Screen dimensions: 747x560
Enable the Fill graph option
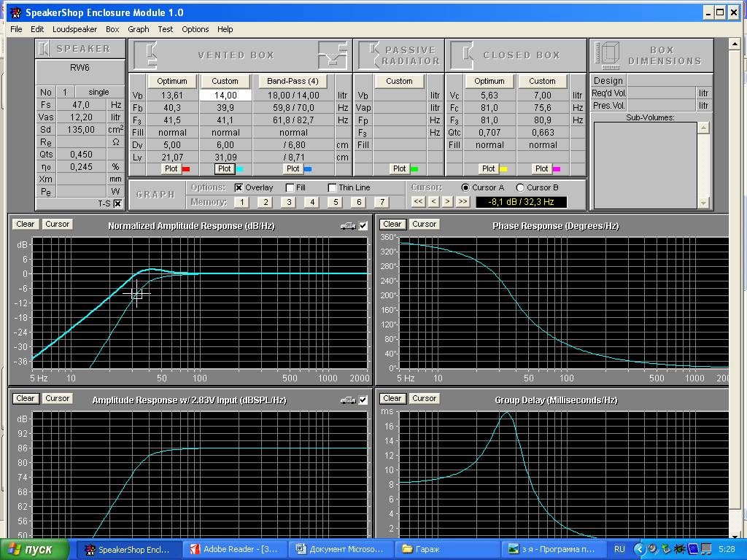(x=290, y=187)
